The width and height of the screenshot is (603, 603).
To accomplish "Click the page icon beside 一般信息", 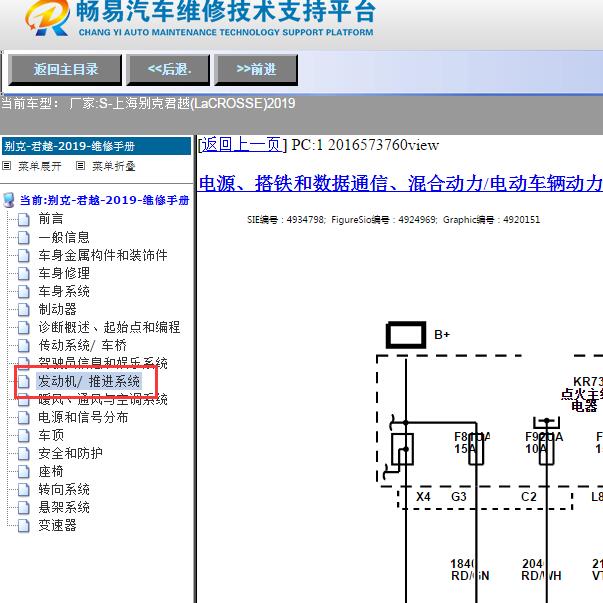I will click(24, 238).
